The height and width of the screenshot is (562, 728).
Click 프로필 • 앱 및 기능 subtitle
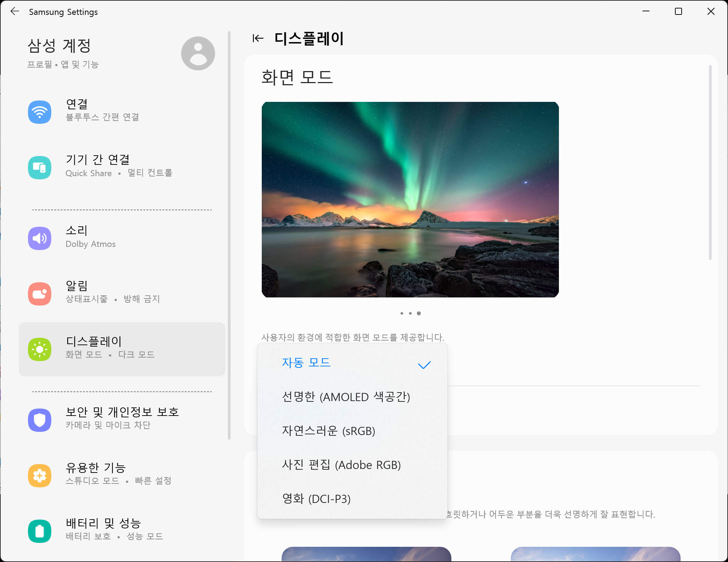tap(63, 65)
